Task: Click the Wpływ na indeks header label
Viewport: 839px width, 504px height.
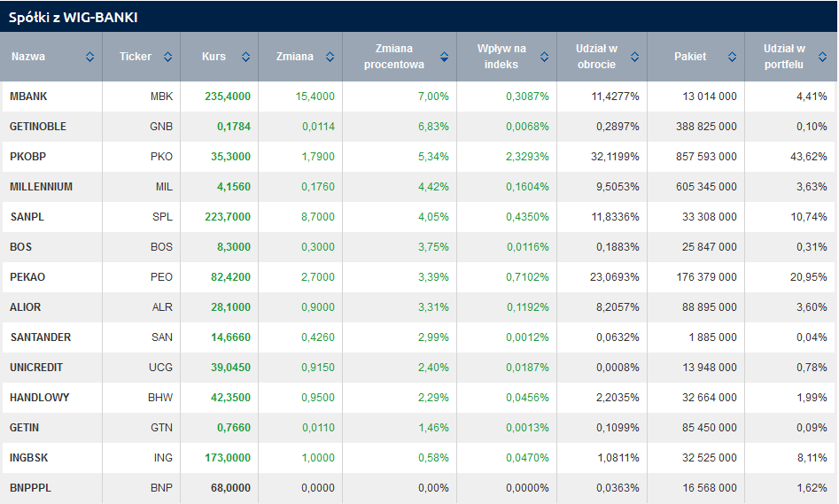Action: point(501,56)
